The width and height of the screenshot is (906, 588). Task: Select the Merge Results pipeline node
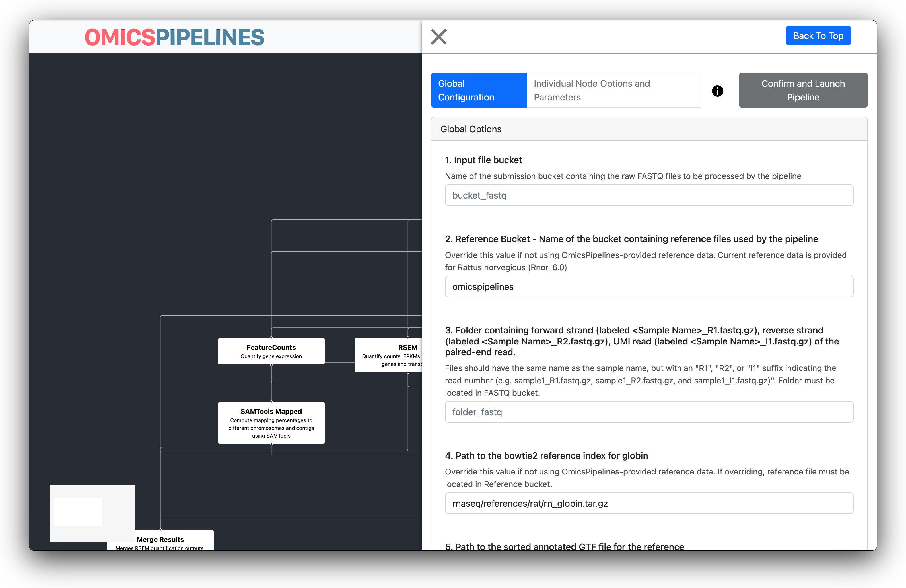(160, 540)
